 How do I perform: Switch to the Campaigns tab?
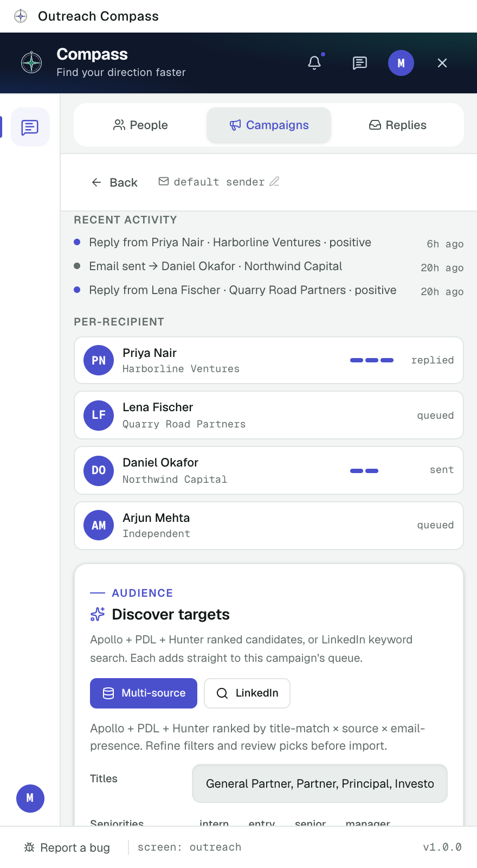269,125
